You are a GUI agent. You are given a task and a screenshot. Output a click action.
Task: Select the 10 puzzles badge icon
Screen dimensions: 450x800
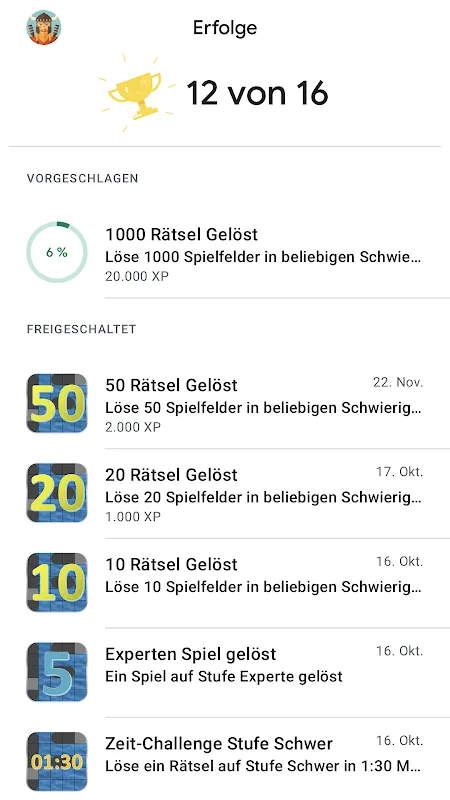tap(57, 582)
